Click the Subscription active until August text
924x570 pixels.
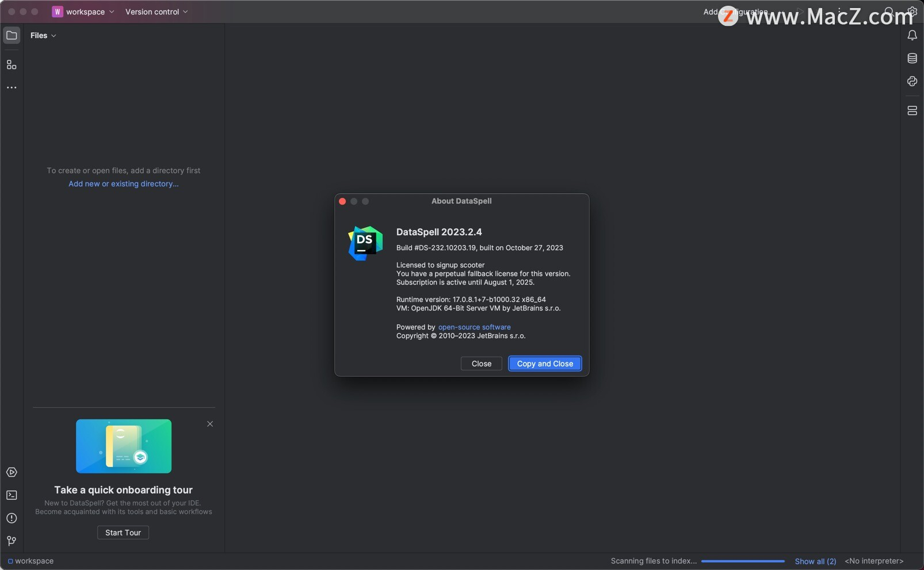465,282
